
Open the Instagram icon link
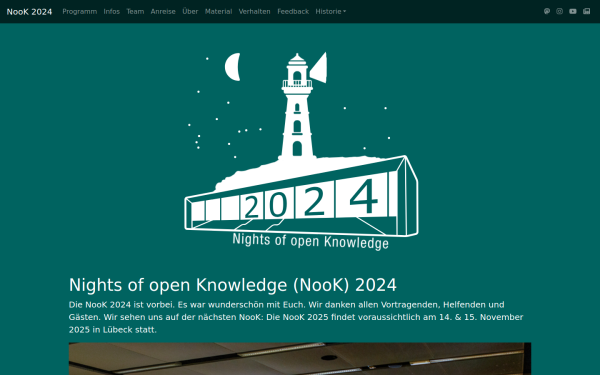(x=559, y=11)
